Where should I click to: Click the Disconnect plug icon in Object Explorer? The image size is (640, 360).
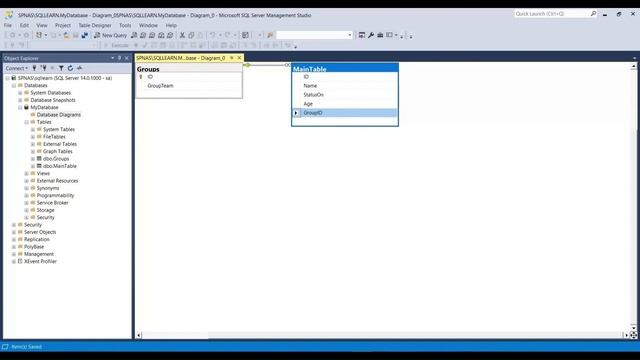click(x=43, y=68)
